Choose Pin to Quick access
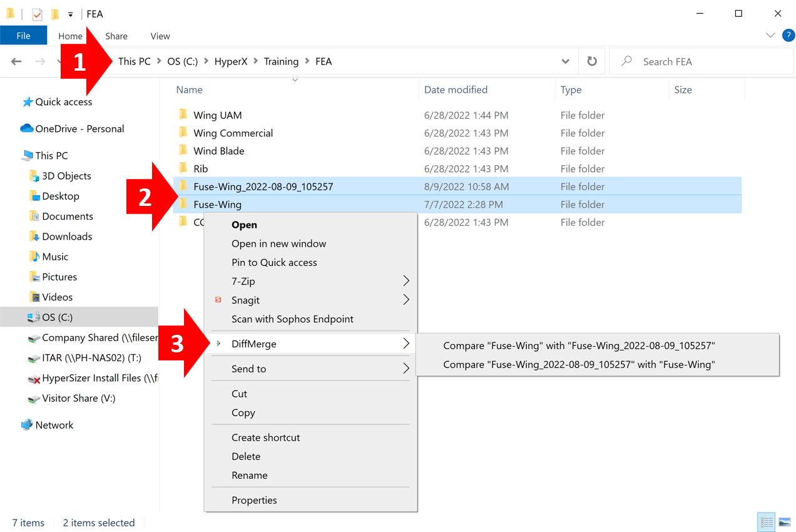 (310, 262)
